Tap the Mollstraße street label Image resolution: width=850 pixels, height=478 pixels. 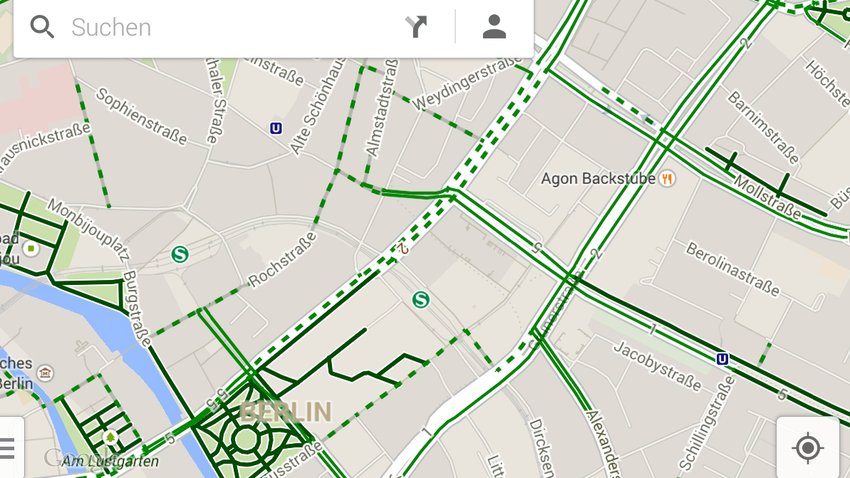(767, 197)
